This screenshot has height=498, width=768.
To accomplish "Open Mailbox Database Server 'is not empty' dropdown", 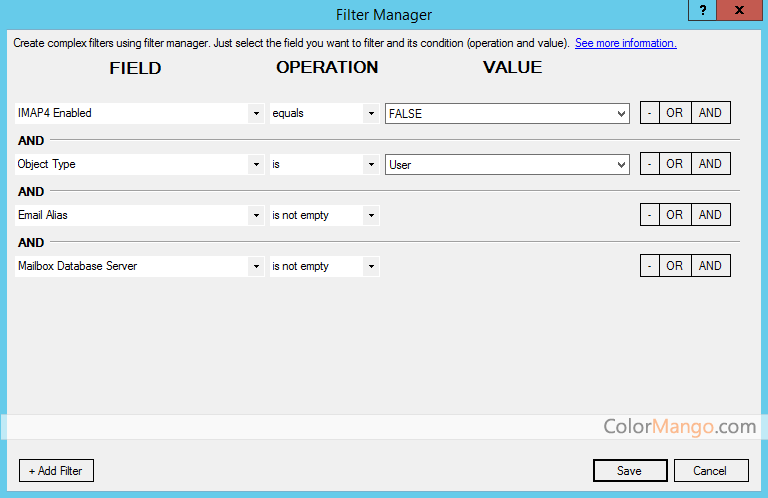I will (x=371, y=267).
